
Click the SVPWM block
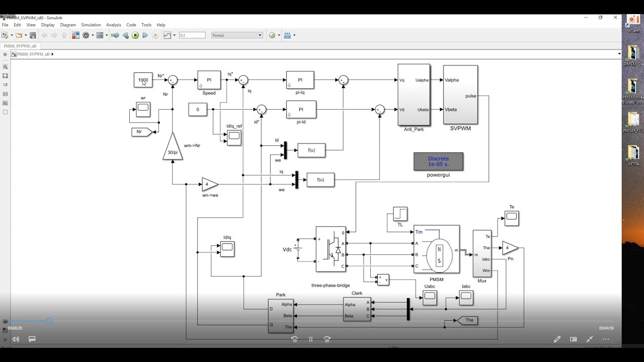[460, 95]
